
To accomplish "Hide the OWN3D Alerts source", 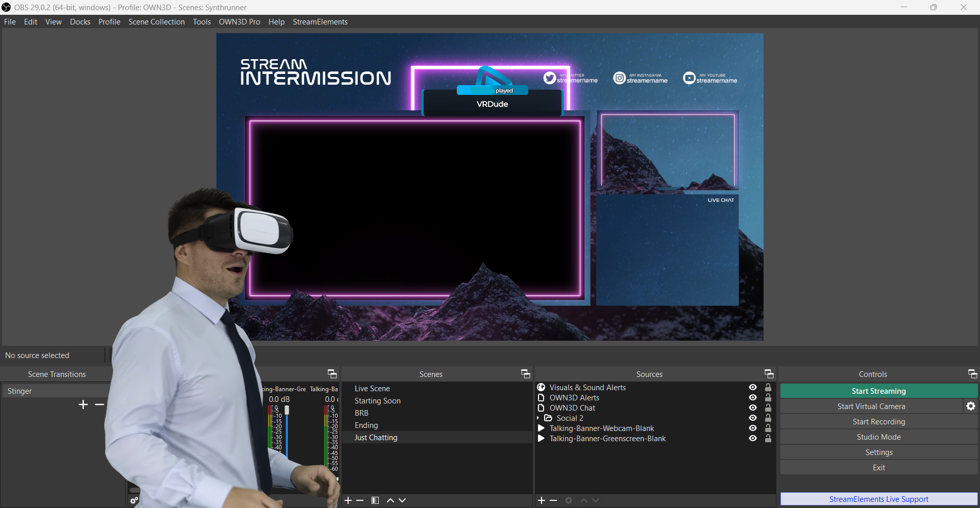I will tap(753, 398).
